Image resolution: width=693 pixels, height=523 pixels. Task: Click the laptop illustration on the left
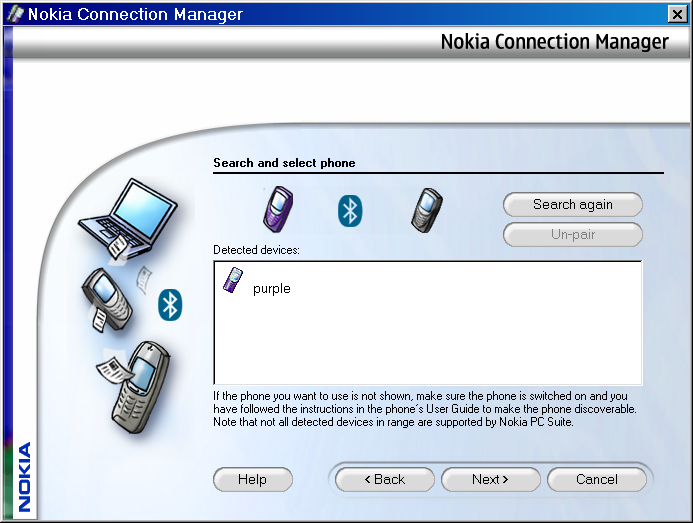click(128, 219)
